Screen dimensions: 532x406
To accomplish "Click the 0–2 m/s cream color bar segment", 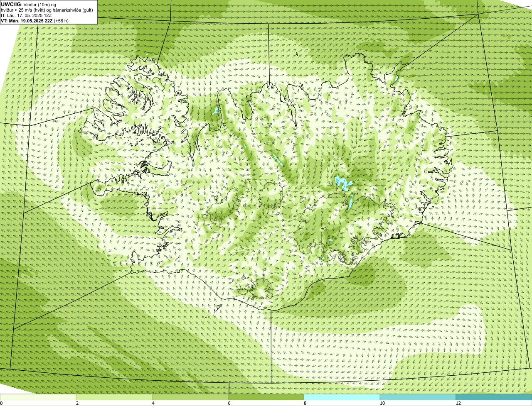I will (x=38, y=397).
